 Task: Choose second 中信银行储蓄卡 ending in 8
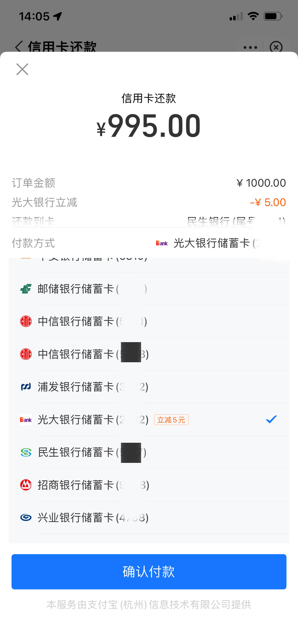[149, 354]
